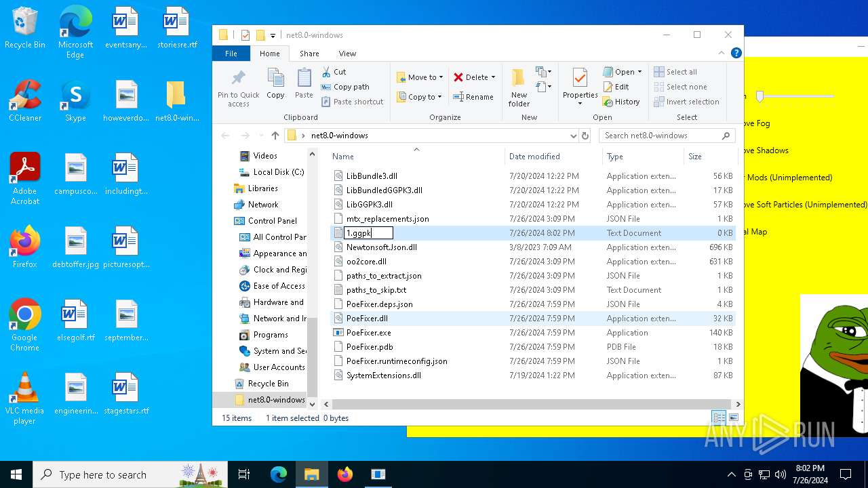Open Move to dropdown

pos(420,77)
